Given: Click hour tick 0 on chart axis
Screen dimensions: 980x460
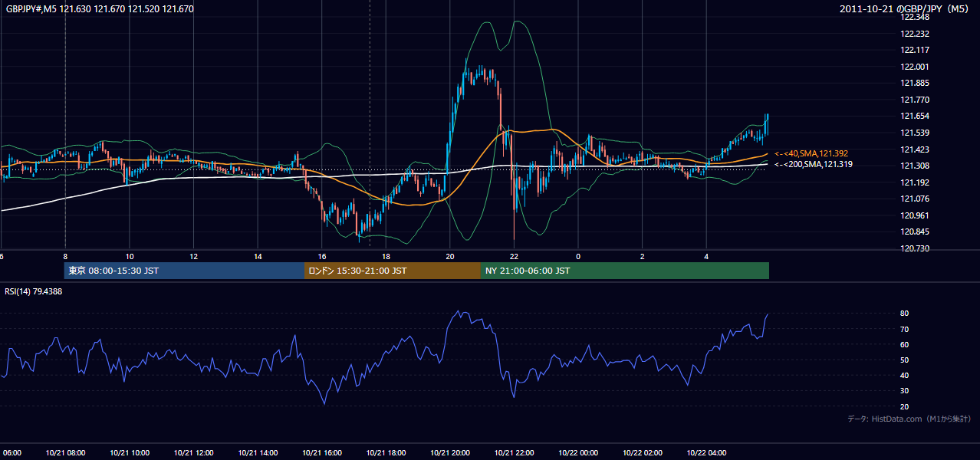Looking at the screenshot, I should point(578,257).
